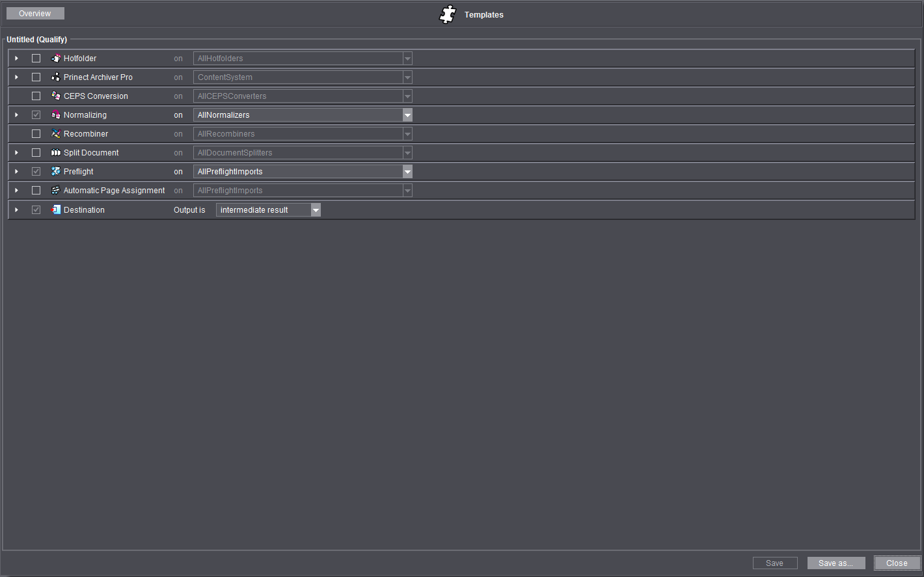Go back to Overview
Image resolution: width=924 pixels, height=577 pixels.
pyautogui.click(x=35, y=14)
